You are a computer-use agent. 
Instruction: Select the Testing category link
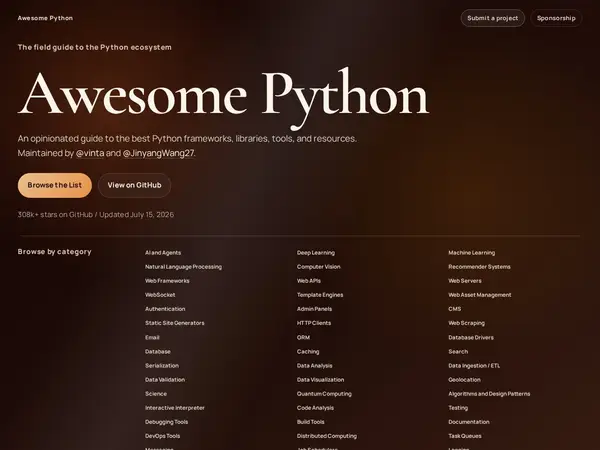point(458,408)
